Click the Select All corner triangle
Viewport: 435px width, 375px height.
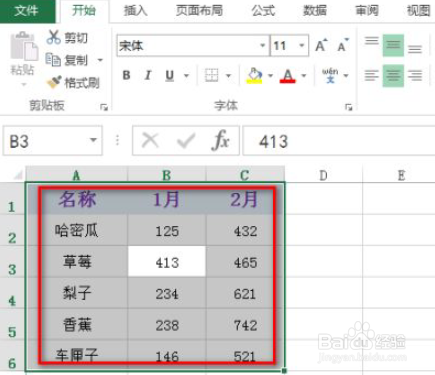pyautogui.click(x=18, y=175)
